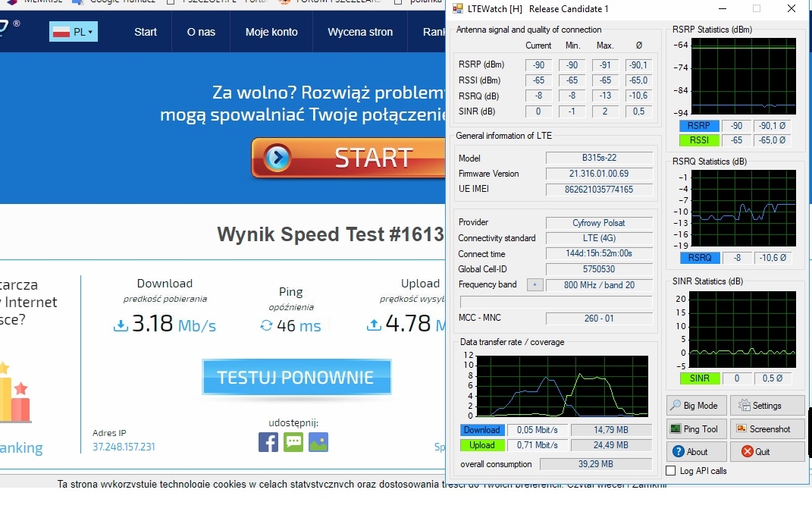Click the Polish flag icon
The width and height of the screenshot is (812, 521).
[61, 32]
